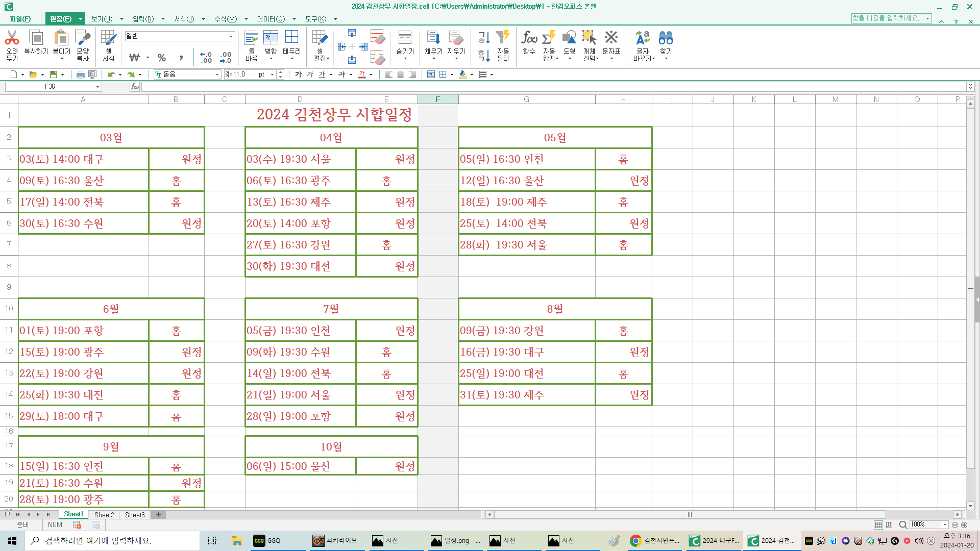The width and height of the screenshot is (980, 551).
Task: Open the 돋움 font name dropdown
Action: point(217,74)
